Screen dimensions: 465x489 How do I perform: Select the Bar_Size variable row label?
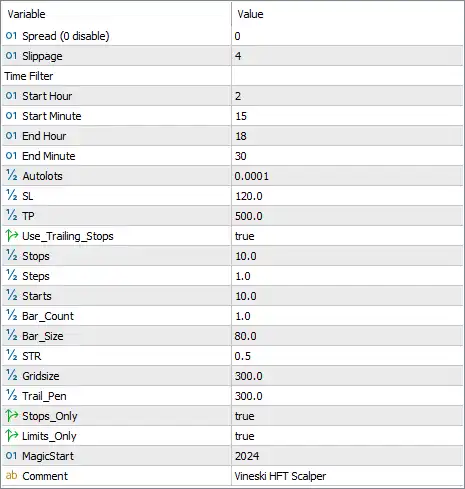point(43,336)
